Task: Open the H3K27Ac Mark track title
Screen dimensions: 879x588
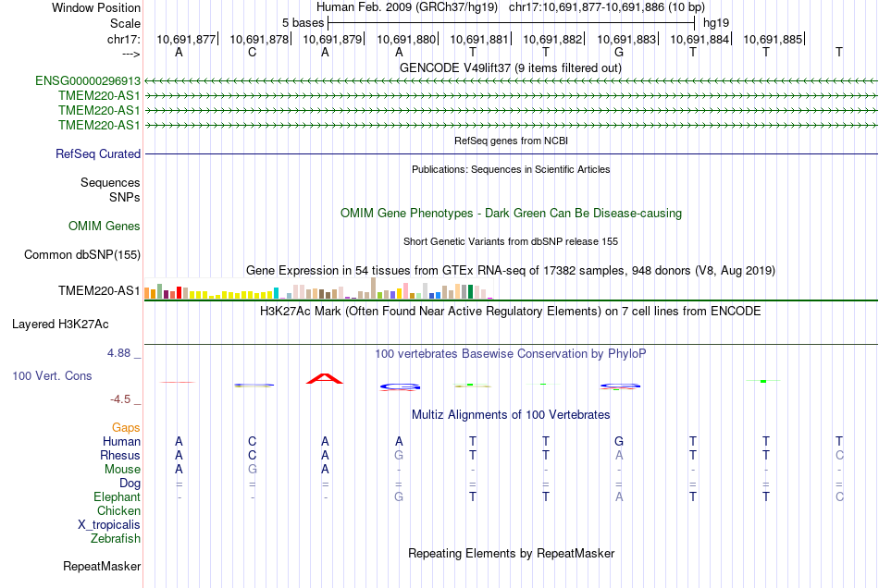Action: (x=510, y=312)
